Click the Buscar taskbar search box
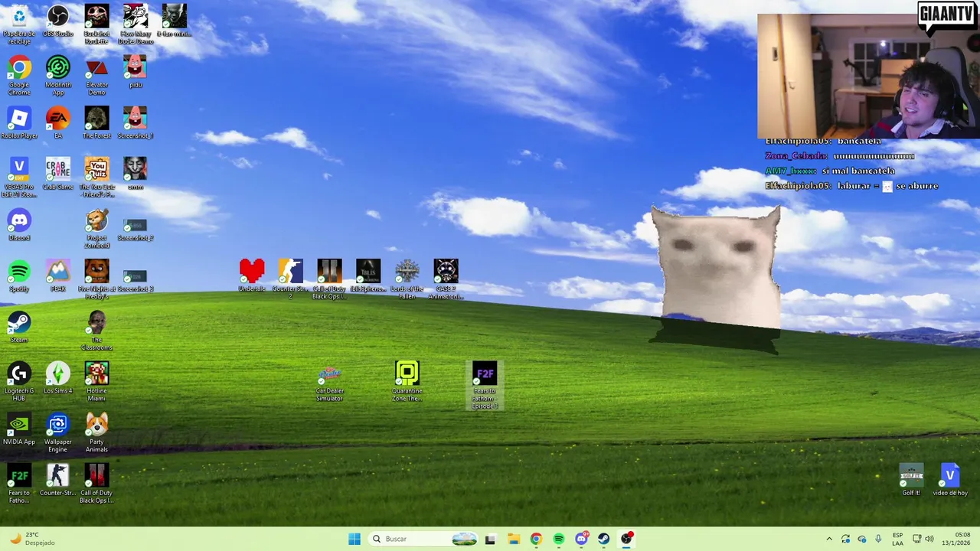 click(424, 539)
